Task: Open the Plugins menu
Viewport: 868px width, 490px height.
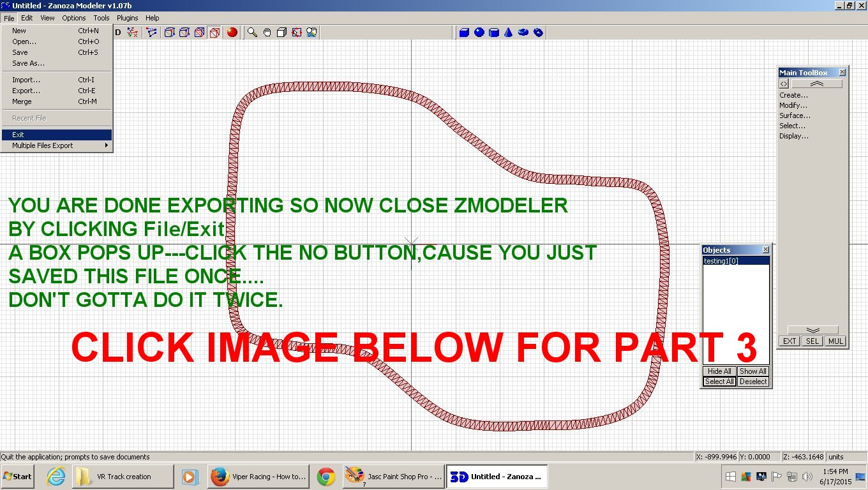Action: click(127, 18)
